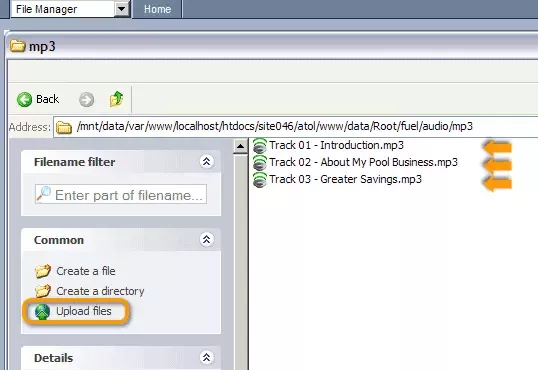The image size is (538, 370).
Task: Click the green Back arrow icon
Action: coord(24,100)
